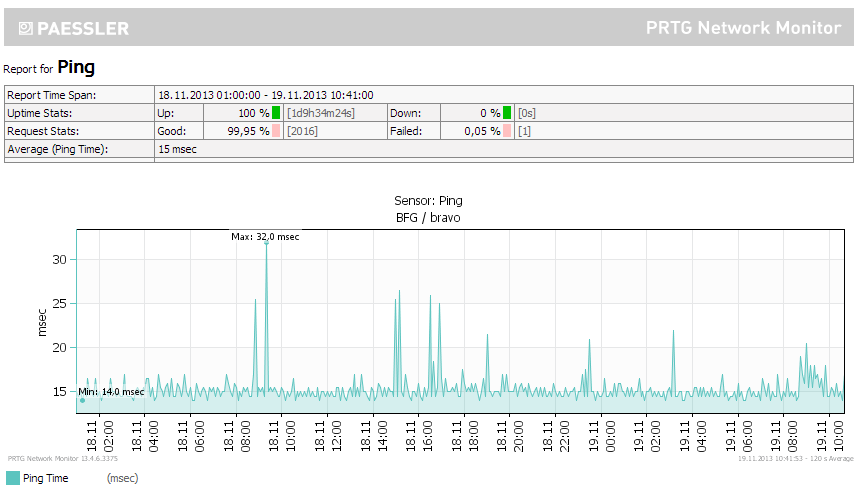The image size is (857, 489).
Task: Select the 'Ping' report heading
Action: [x=76, y=67]
